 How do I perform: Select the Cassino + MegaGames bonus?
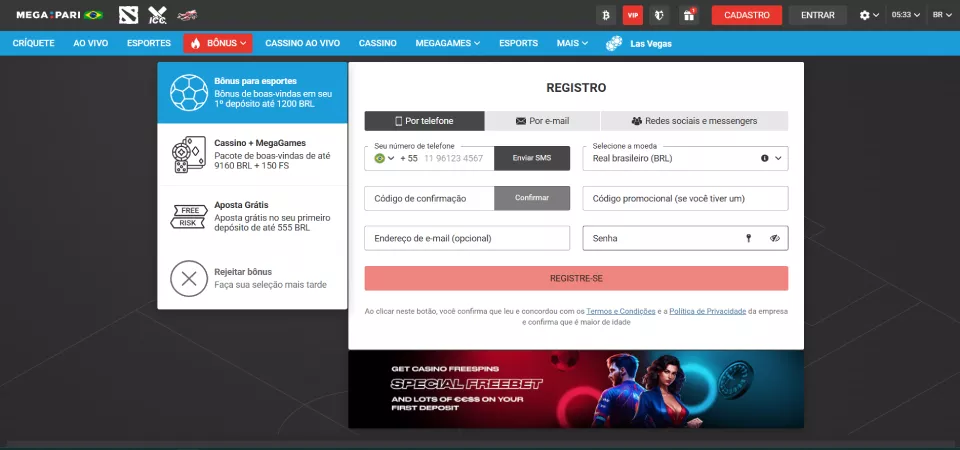[x=253, y=154]
